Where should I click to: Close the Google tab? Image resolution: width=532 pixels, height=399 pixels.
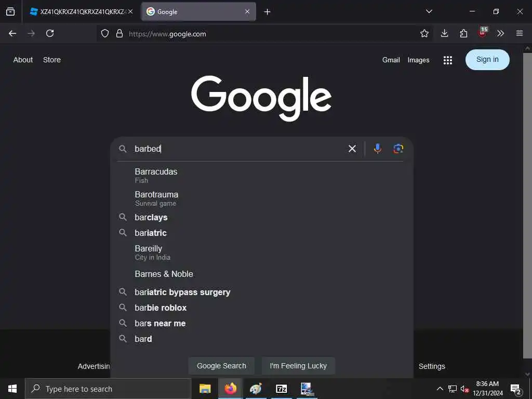coord(247,11)
